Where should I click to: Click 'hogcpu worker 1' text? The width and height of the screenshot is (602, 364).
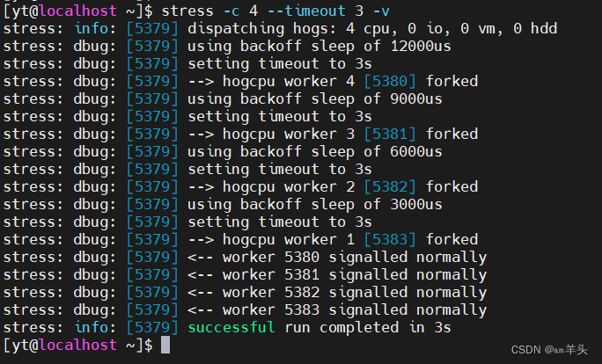click(x=289, y=240)
